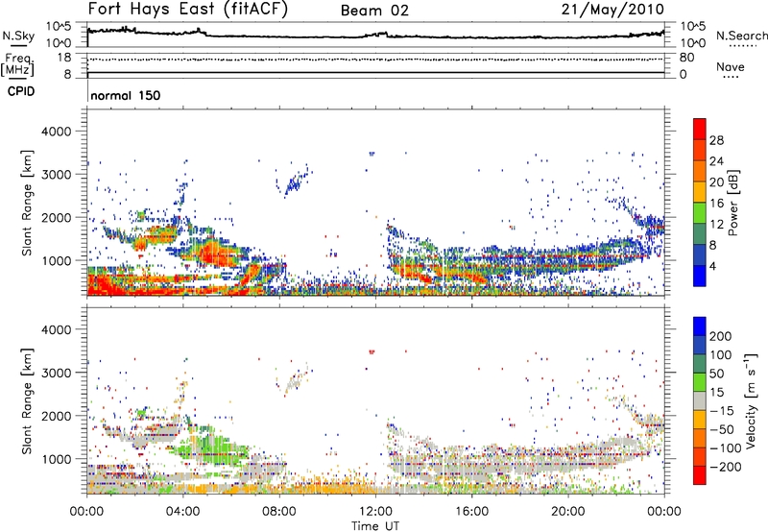Click the 'Time UT' x-axis label

pyautogui.click(x=375, y=526)
